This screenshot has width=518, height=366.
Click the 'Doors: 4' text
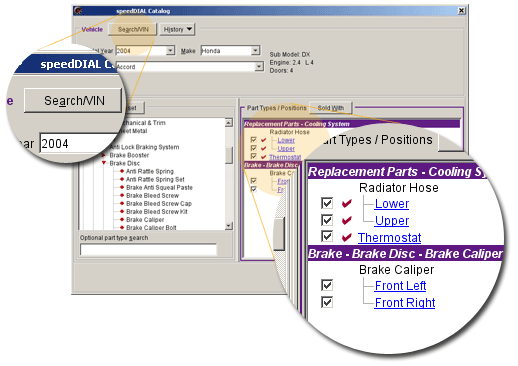(281, 70)
